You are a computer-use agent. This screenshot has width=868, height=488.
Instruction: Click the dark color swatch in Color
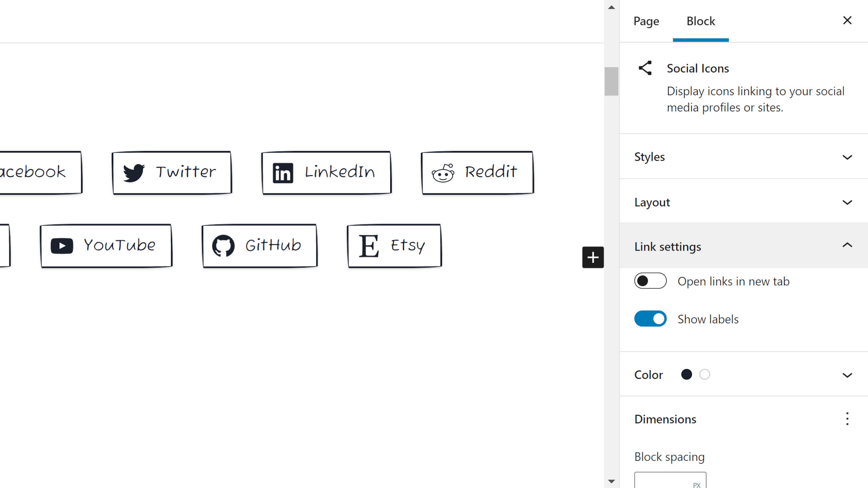686,374
